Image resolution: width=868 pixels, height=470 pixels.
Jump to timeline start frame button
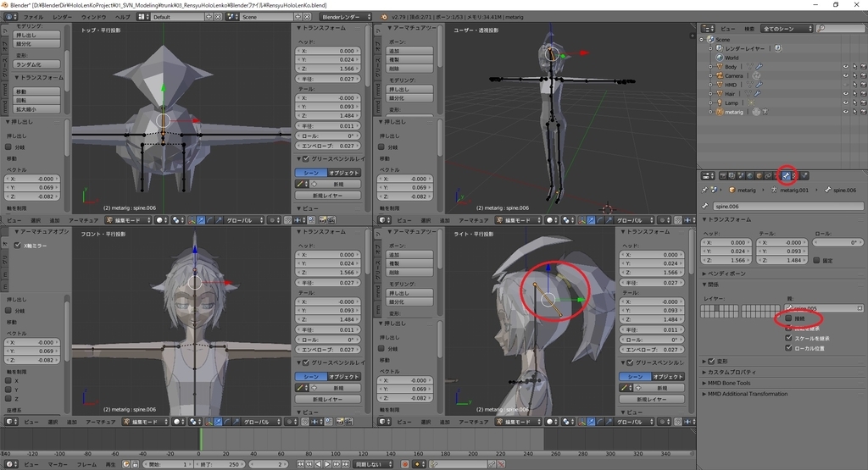(x=301, y=464)
